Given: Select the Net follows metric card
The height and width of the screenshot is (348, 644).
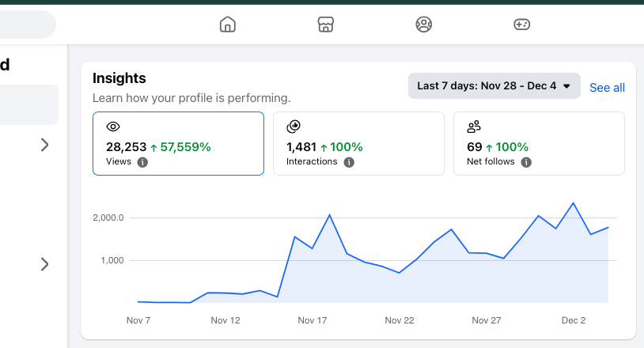Looking at the screenshot, I should 539,143.
